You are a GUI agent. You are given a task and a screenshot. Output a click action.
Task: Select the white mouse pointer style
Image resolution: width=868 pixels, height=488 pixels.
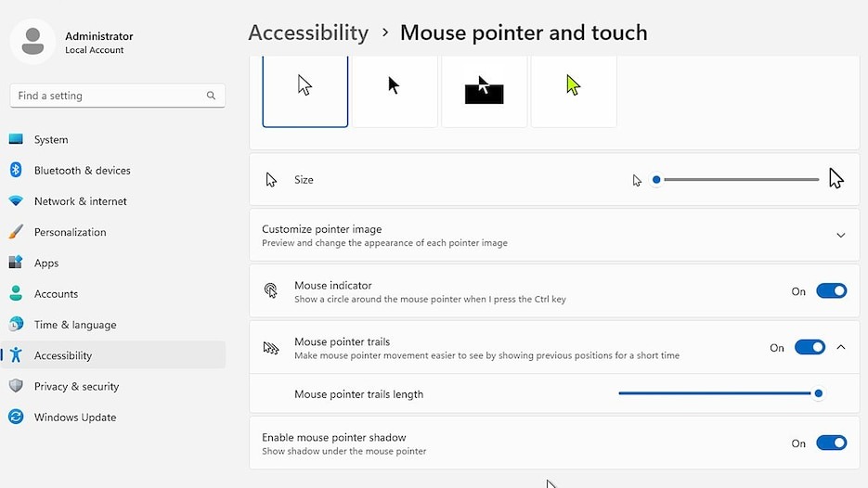(x=305, y=91)
